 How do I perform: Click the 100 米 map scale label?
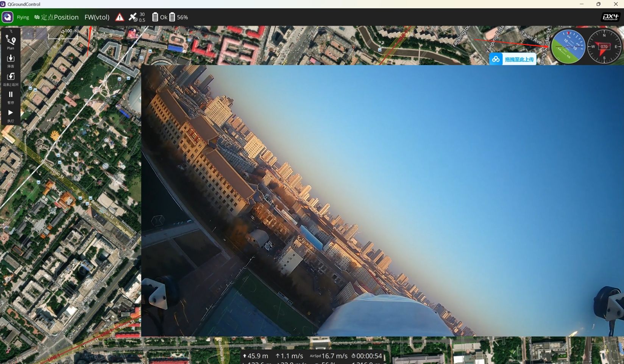coord(70,31)
